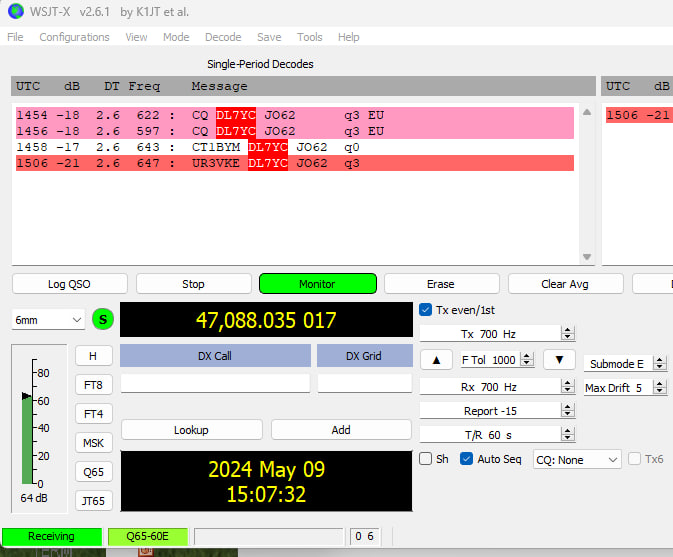
Task: Switch to H hound mode button
Action: point(94,356)
